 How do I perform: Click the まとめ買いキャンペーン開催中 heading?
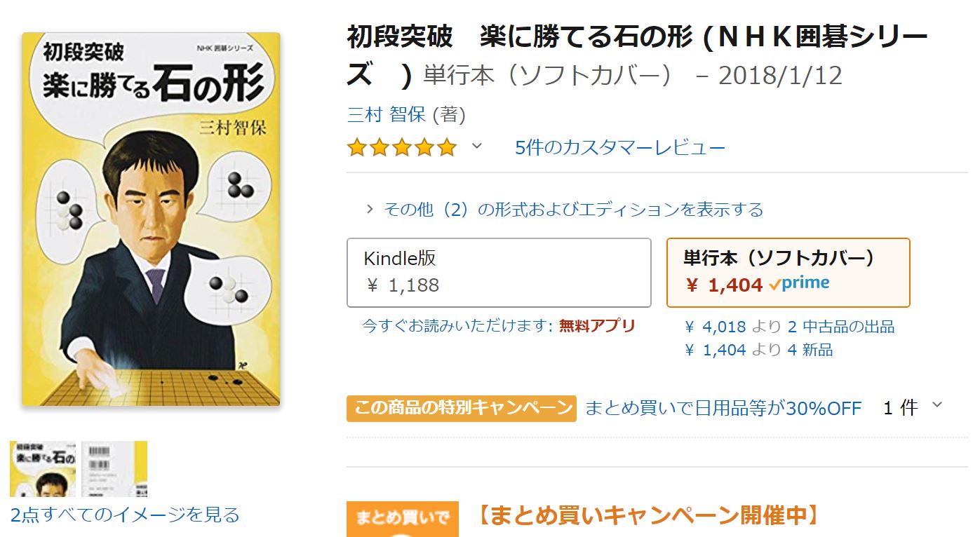[x=648, y=516]
